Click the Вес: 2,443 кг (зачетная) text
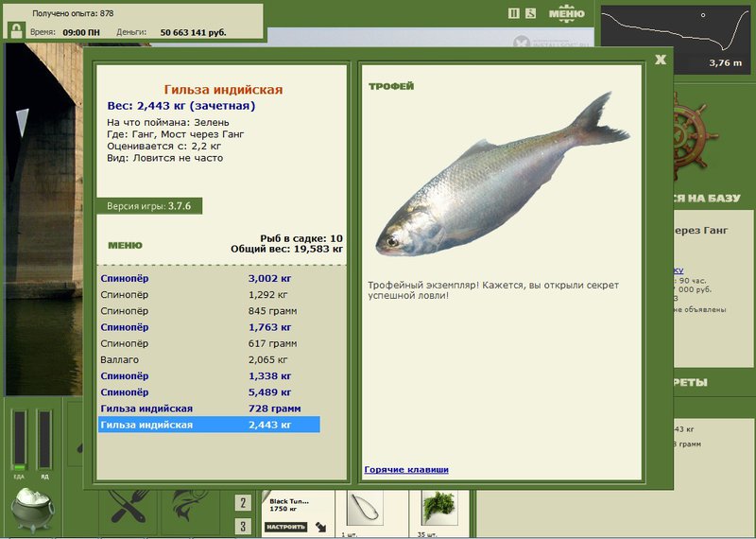The width and height of the screenshot is (756, 539). point(181,106)
